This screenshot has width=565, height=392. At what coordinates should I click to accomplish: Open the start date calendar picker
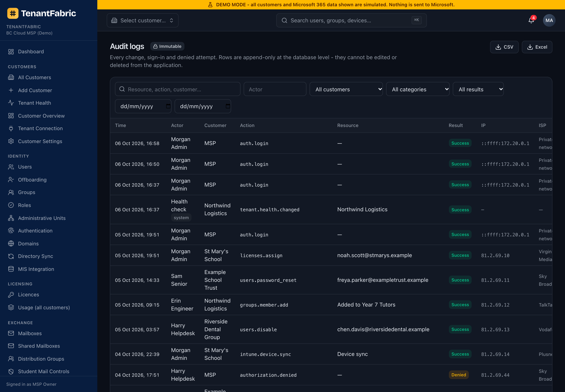(x=168, y=106)
